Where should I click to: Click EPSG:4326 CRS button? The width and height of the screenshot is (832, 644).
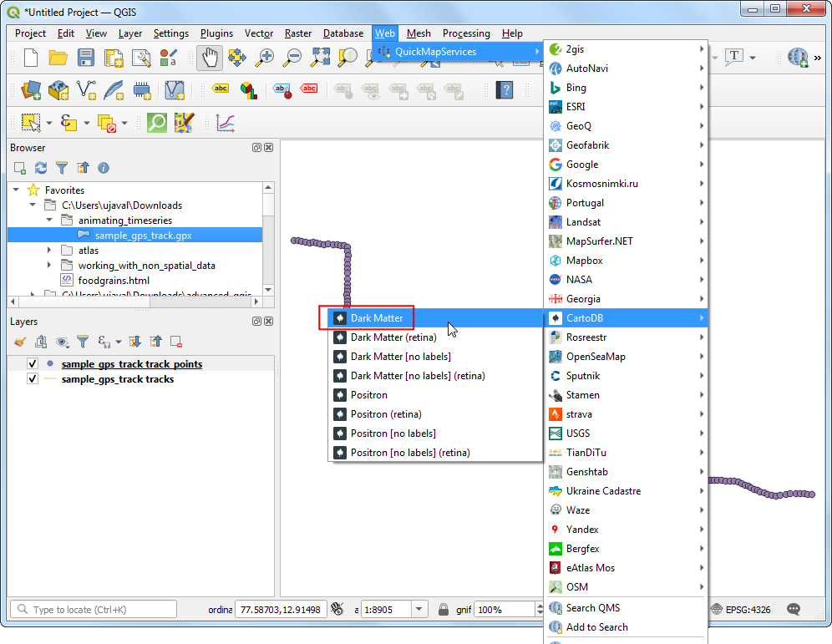741,610
